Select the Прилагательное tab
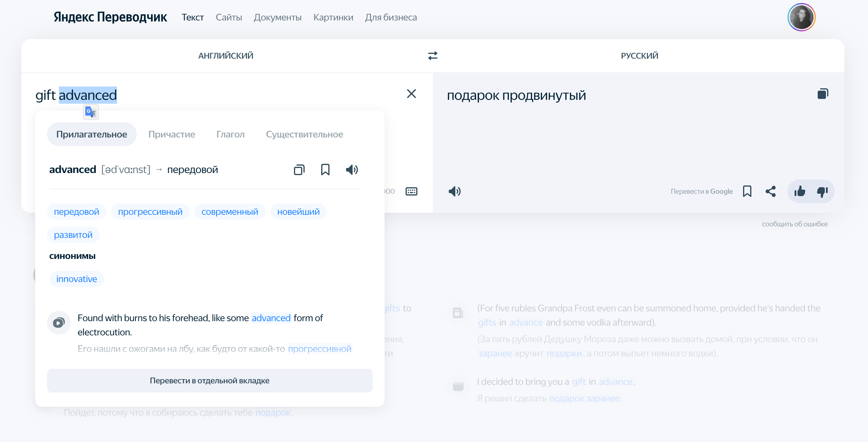 tap(92, 134)
